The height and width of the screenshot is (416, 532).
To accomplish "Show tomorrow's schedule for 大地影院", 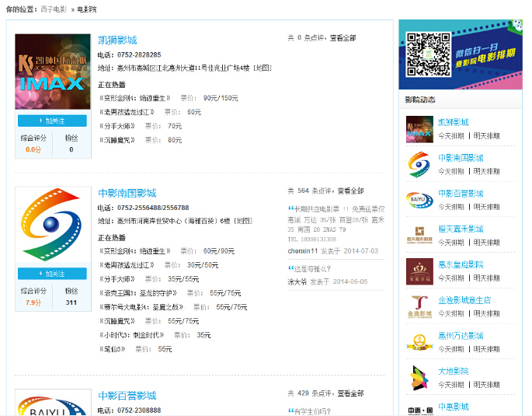I will [x=486, y=385].
